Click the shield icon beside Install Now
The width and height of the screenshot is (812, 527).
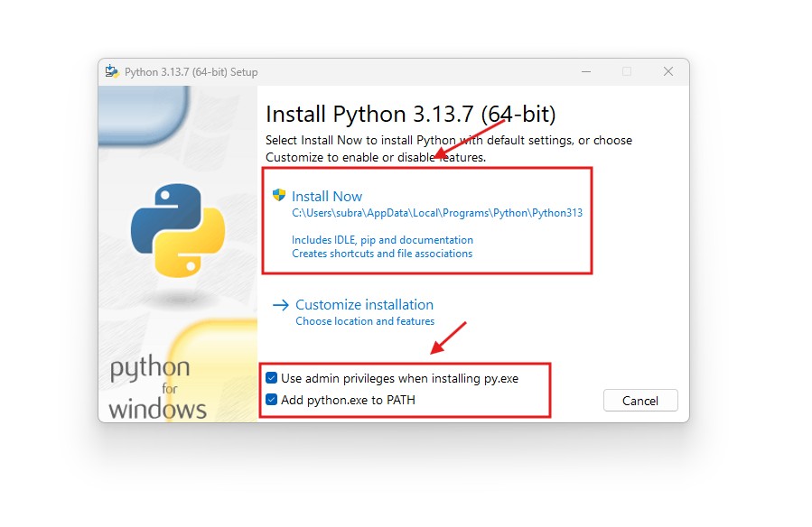click(x=279, y=196)
